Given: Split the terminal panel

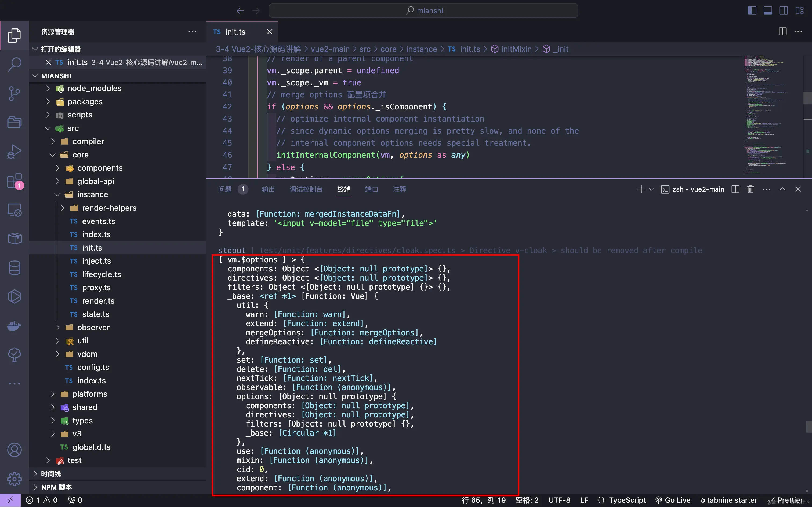Looking at the screenshot, I should click(735, 189).
